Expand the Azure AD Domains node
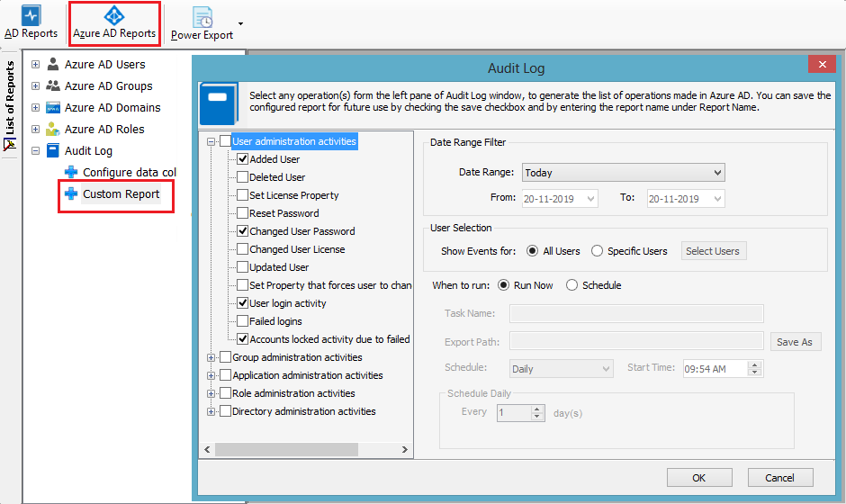 pos(36,107)
